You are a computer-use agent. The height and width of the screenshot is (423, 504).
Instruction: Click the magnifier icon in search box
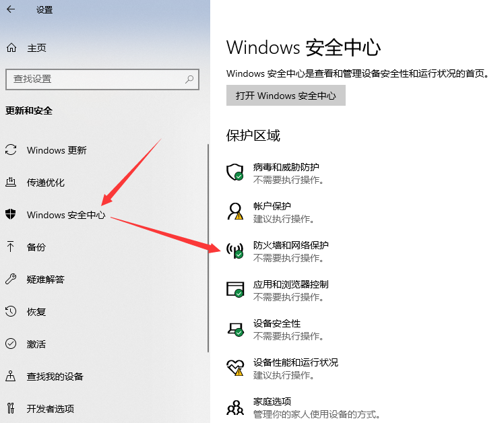(189, 79)
